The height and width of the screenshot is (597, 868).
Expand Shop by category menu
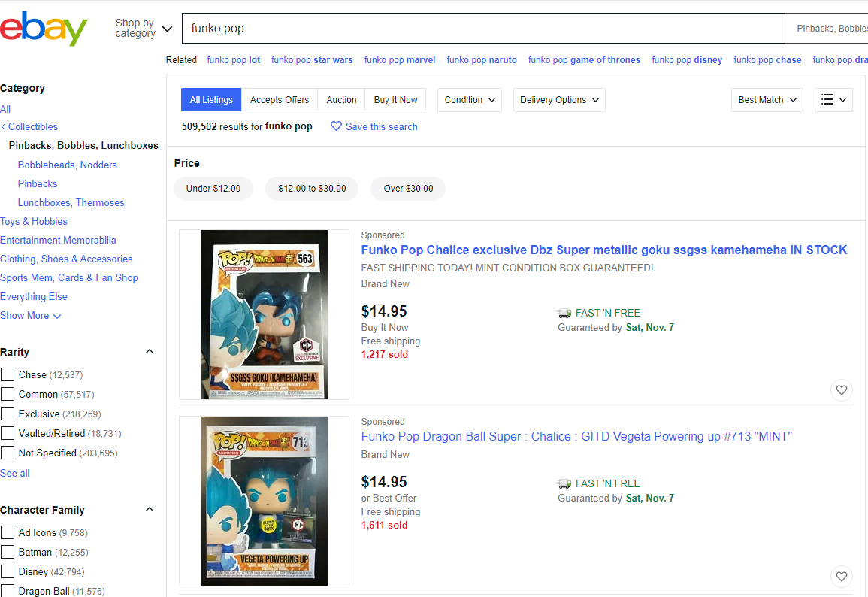[x=144, y=29]
